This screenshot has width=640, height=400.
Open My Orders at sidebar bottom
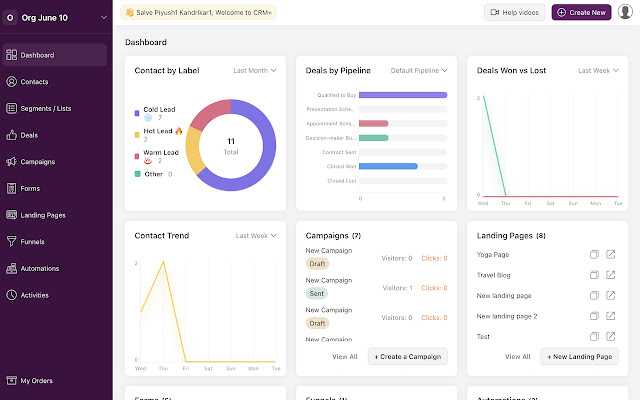[36, 381]
